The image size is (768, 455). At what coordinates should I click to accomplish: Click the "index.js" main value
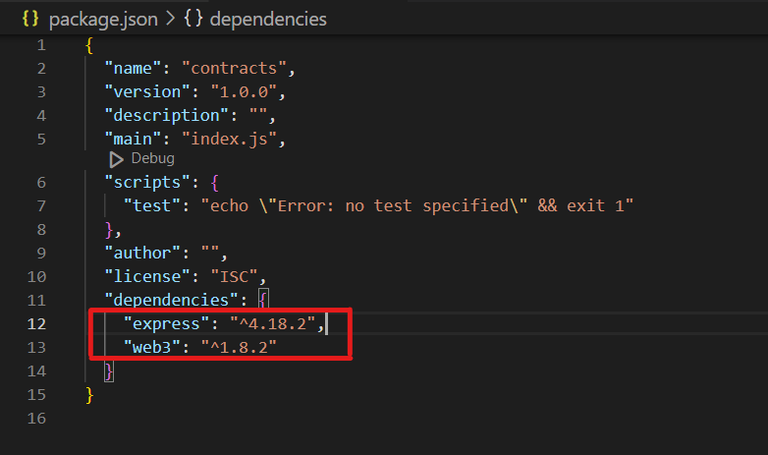coord(236,139)
